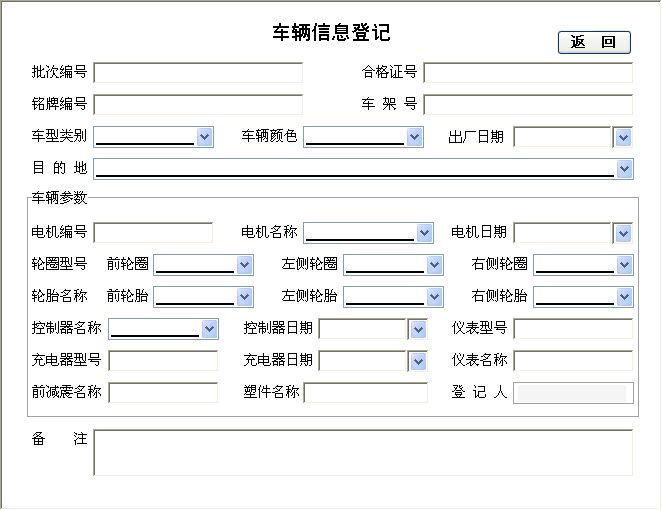
Task: Select the 车架号 text field
Action: (528, 104)
